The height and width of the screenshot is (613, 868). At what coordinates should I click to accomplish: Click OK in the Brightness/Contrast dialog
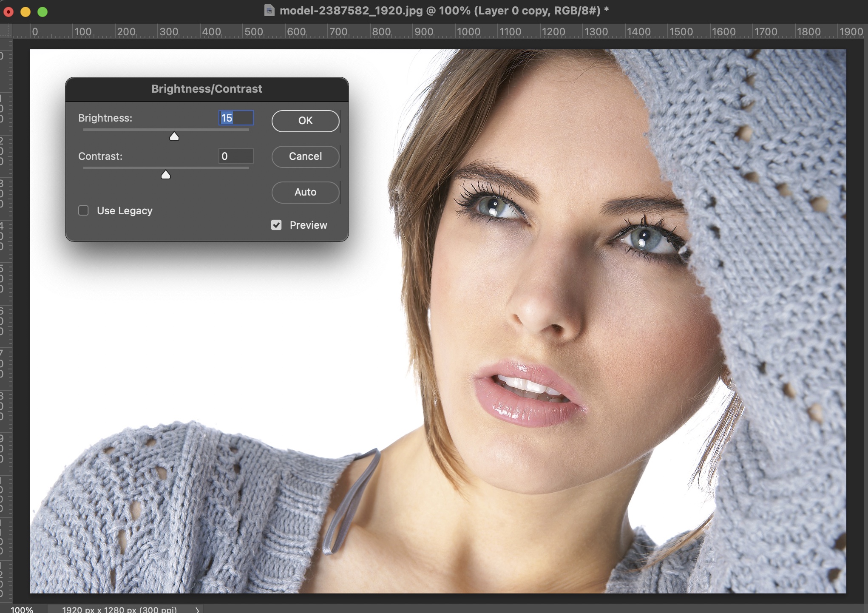click(x=305, y=121)
